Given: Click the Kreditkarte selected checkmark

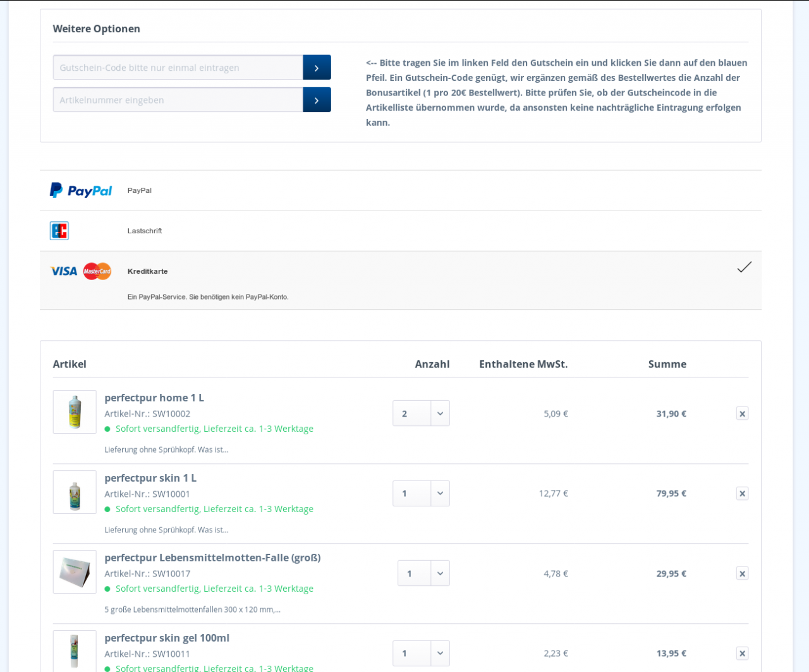Looking at the screenshot, I should 745,267.
